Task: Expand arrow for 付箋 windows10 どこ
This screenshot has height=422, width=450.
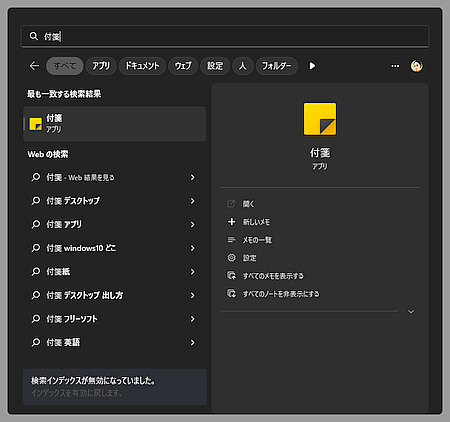Action: pos(192,248)
